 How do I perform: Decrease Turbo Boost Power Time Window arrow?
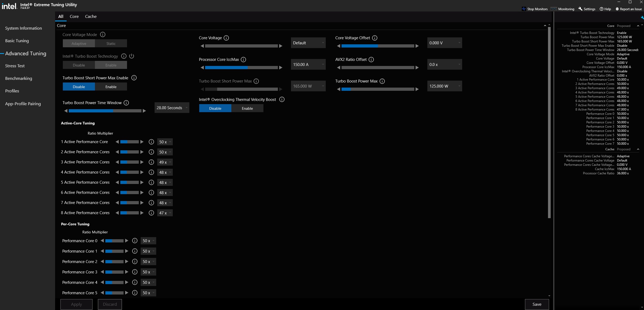pos(66,111)
